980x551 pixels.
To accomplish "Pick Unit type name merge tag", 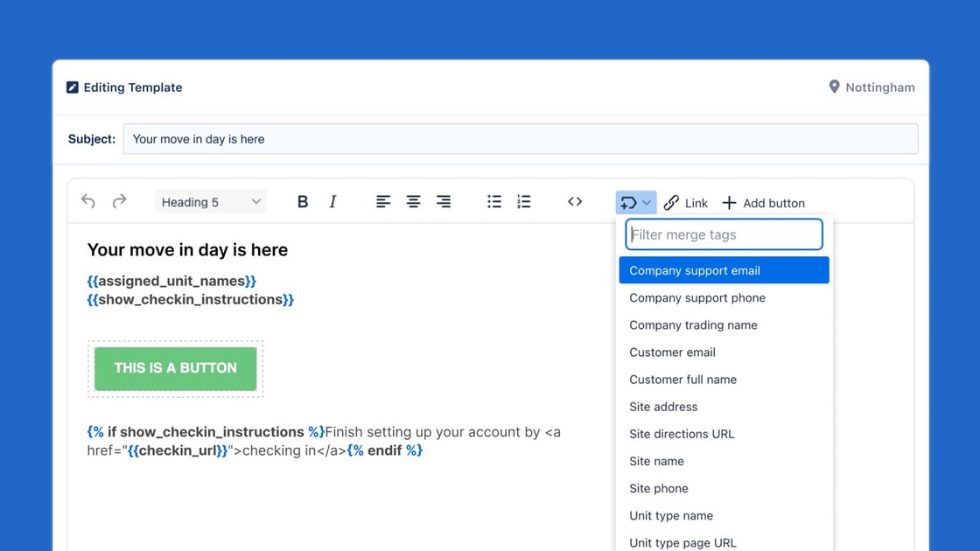I will tap(671, 516).
